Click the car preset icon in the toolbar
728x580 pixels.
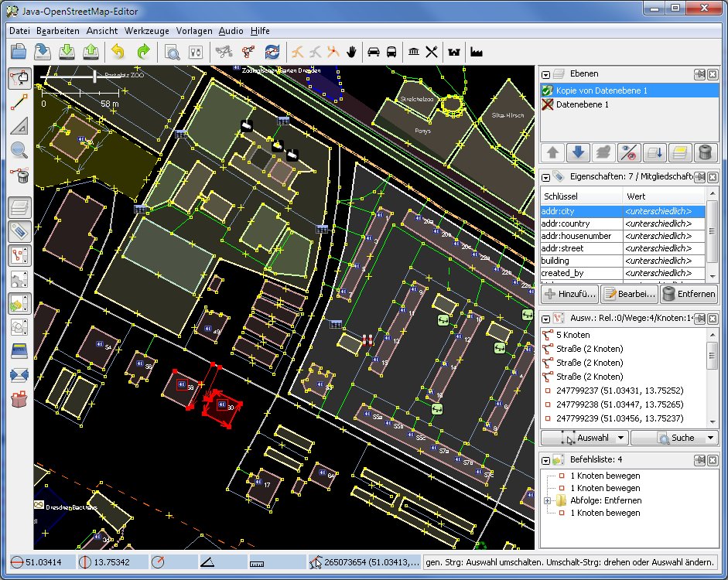click(374, 52)
